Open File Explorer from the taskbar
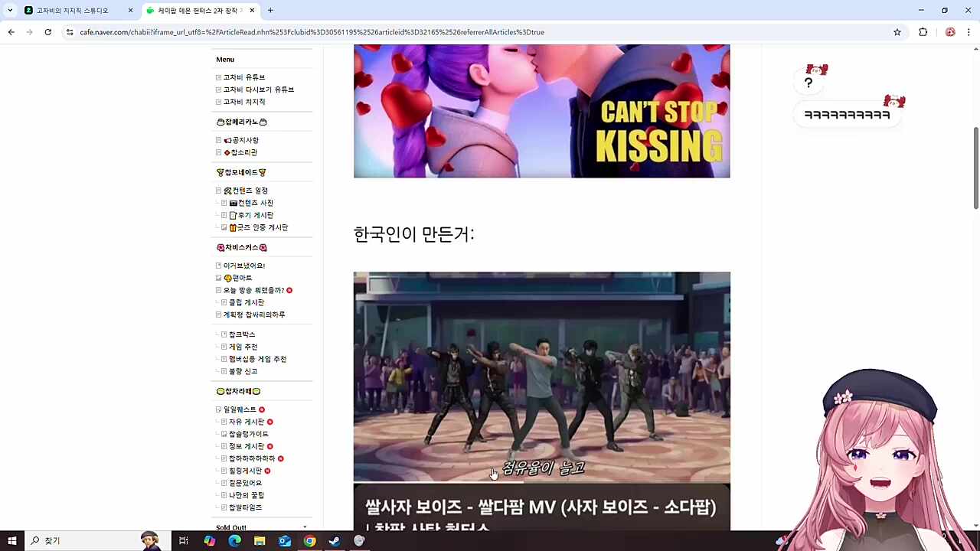980x551 pixels. tap(260, 541)
